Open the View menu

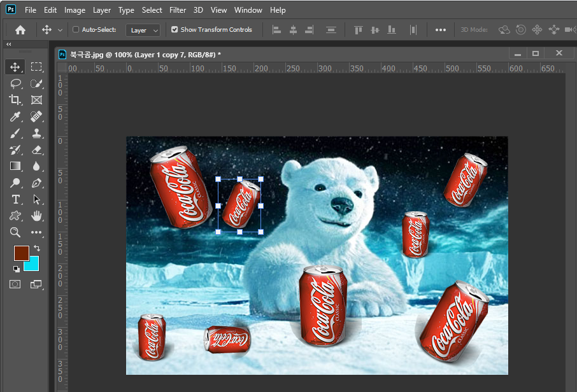218,10
